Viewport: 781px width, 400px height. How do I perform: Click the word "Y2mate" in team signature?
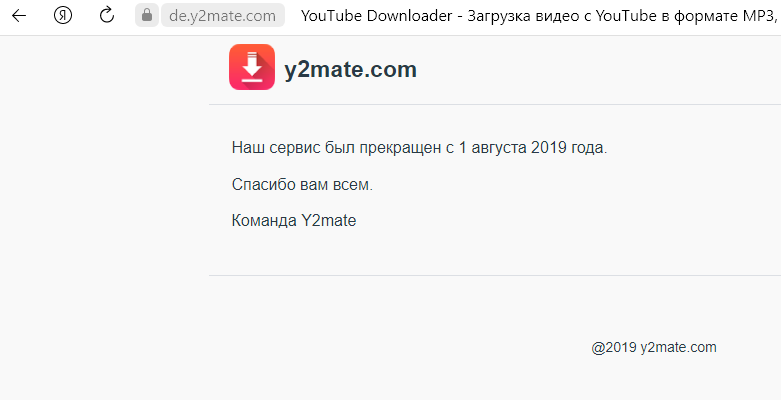(329, 221)
